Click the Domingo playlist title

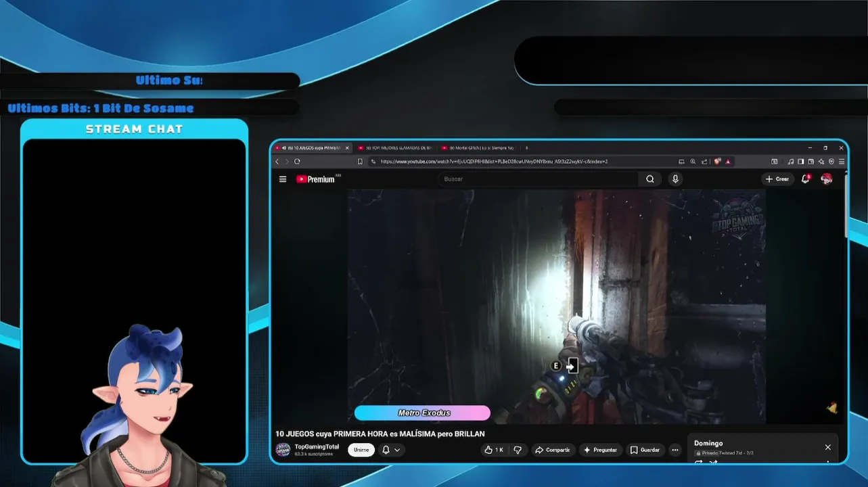[708, 443]
